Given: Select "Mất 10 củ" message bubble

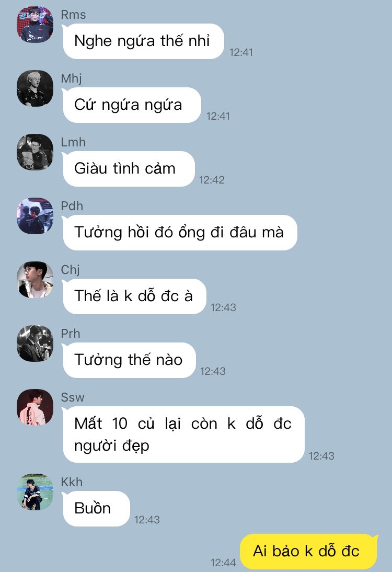Looking at the screenshot, I should pyautogui.click(x=183, y=434).
